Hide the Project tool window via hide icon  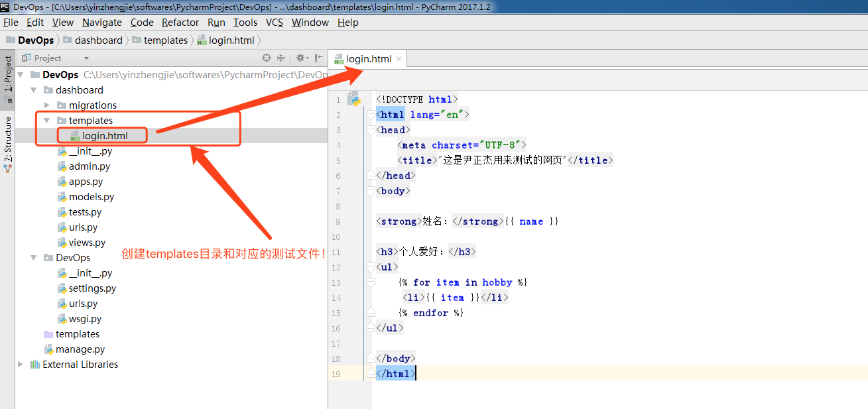coord(319,58)
